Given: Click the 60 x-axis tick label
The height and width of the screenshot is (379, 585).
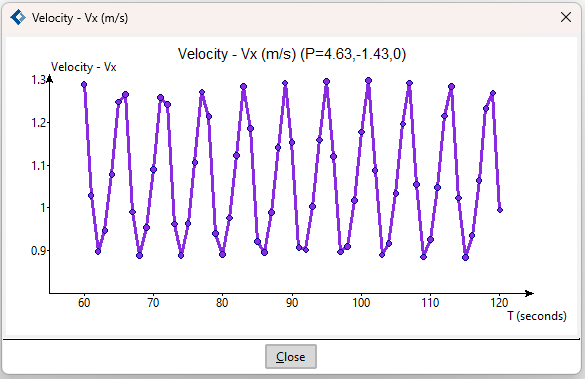Looking at the screenshot, I should (x=84, y=303).
